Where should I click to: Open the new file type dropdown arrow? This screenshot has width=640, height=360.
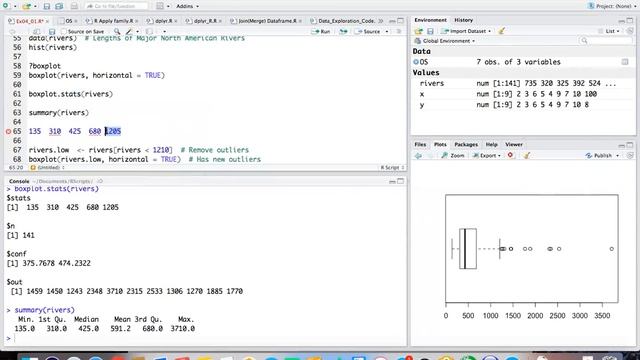[15, 7]
